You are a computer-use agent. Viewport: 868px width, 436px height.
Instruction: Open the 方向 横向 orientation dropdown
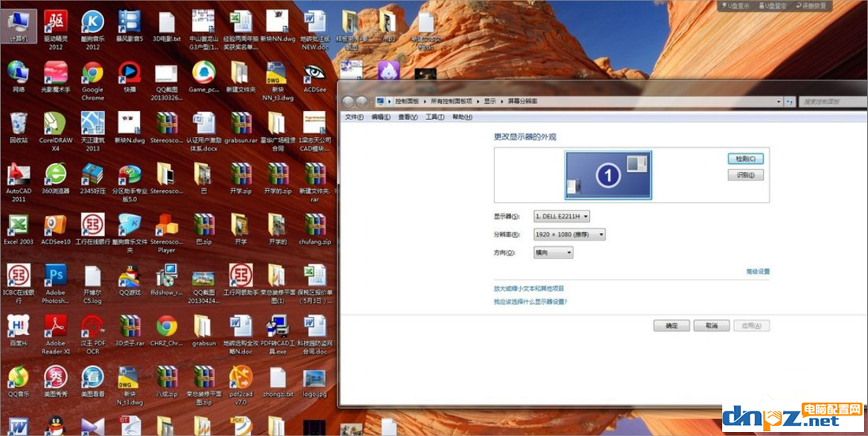point(553,252)
